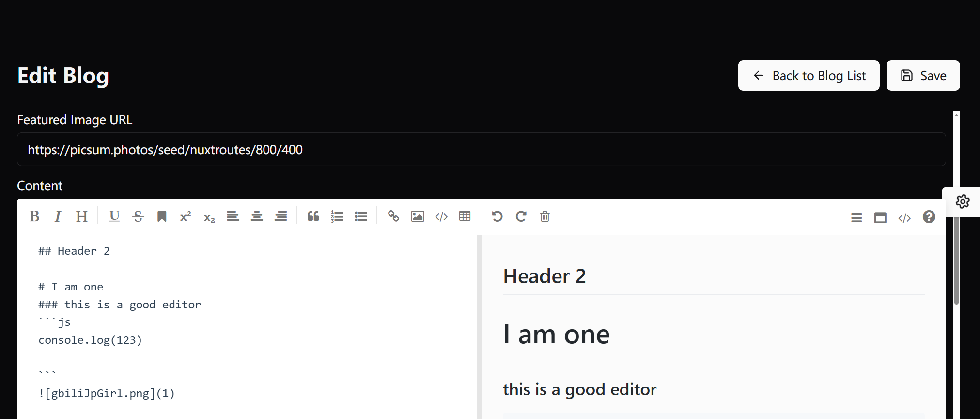This screenshot has width=980, height=419.
Task: Align text right
Action: click(x=281, y=216)
